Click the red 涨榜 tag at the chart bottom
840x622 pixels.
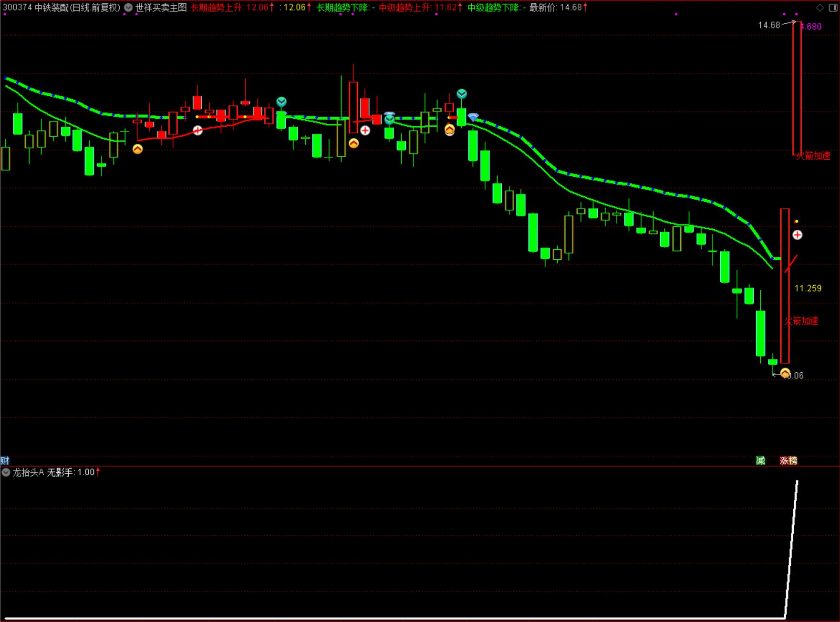click(788, 460)
